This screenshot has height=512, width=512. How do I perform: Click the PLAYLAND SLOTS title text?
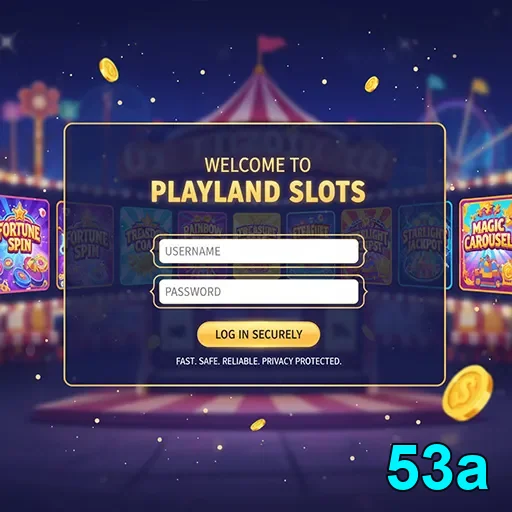point(258,192)
